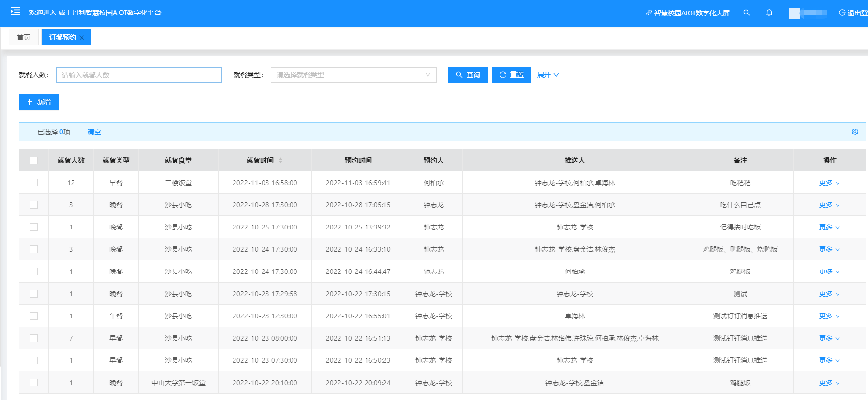This screenshot has height=400, width=868.
Task: Click the table column settings gear icon
Action: 855,132
